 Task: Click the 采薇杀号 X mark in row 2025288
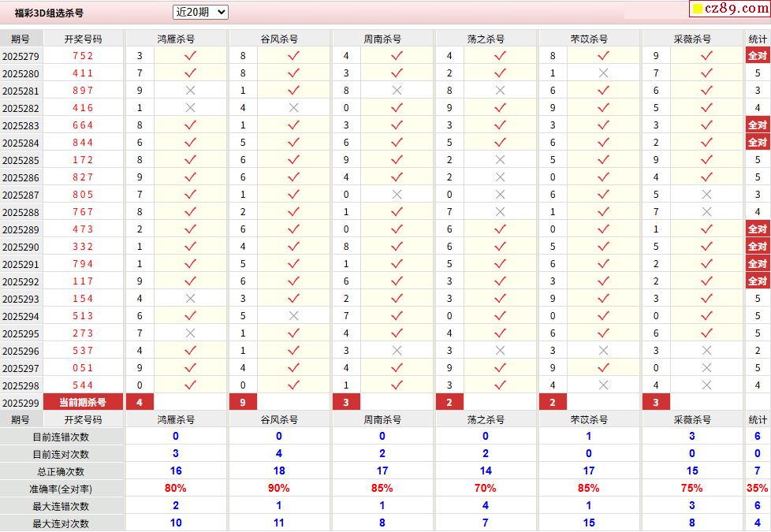706,212
